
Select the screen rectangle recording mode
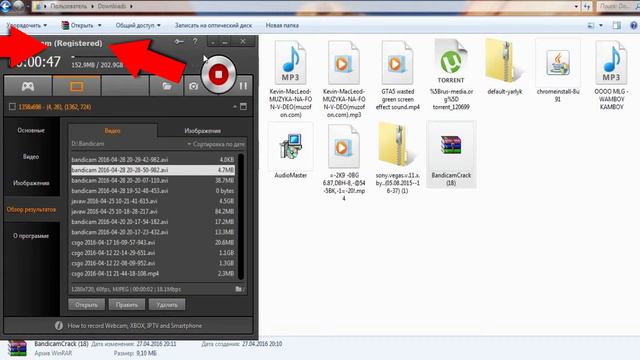(76, 86)
